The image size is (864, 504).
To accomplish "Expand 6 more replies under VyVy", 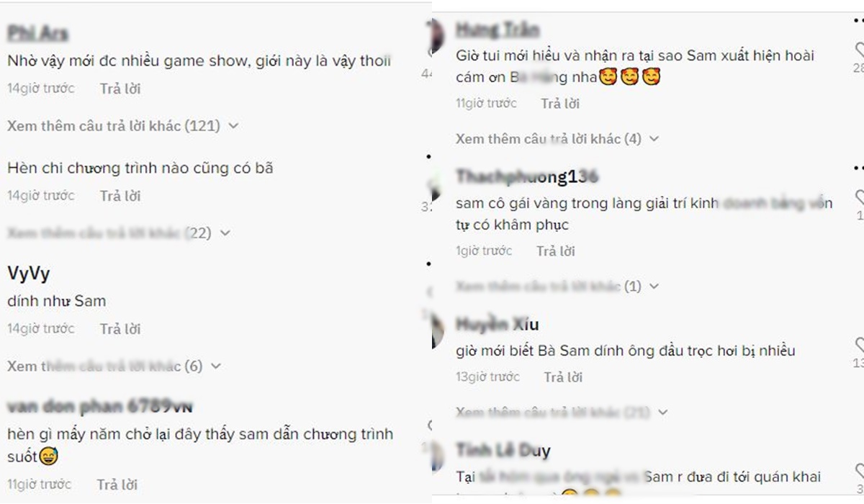I will click(x=114, y=366).
